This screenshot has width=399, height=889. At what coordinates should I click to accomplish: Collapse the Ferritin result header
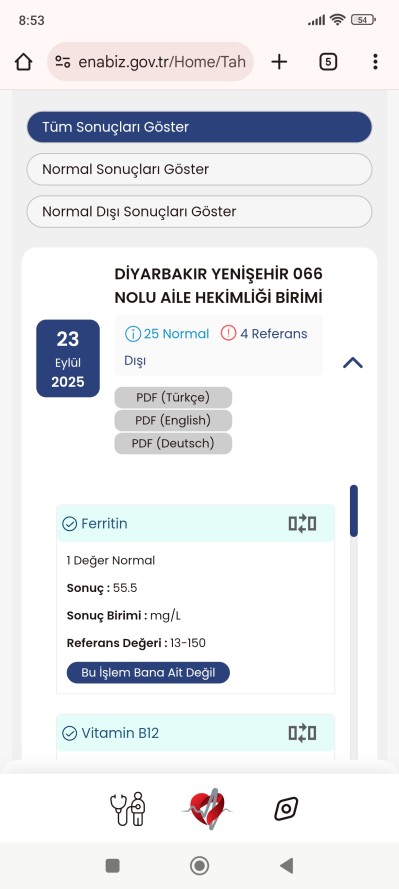(x=196, y=523)
